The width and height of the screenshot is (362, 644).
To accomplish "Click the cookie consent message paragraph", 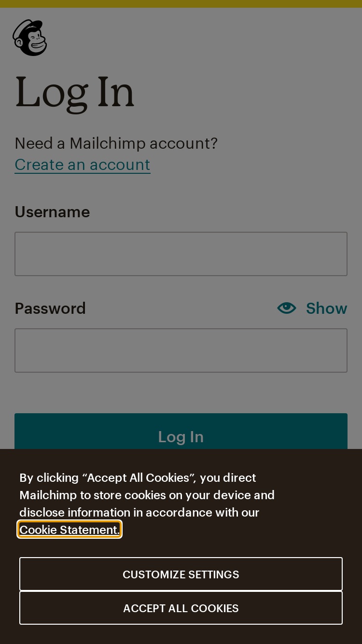I will click(x=147, y=504).
